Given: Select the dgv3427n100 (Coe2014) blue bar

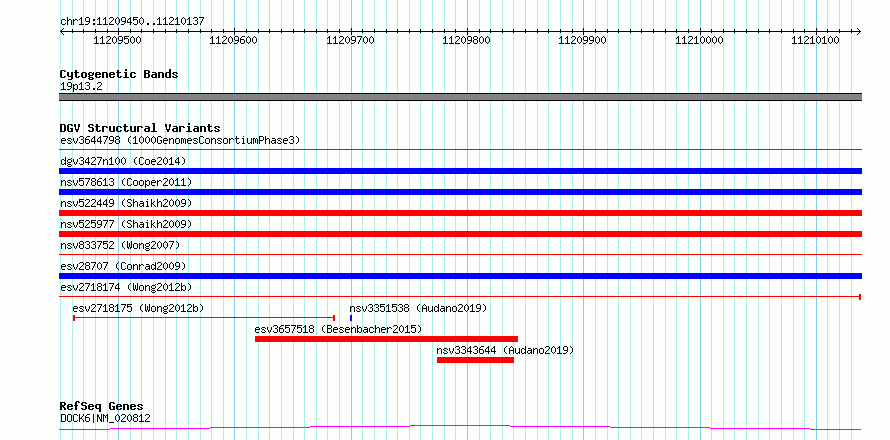Looking at the screenshot, I should pyautogui.click(x=460, y=171).
